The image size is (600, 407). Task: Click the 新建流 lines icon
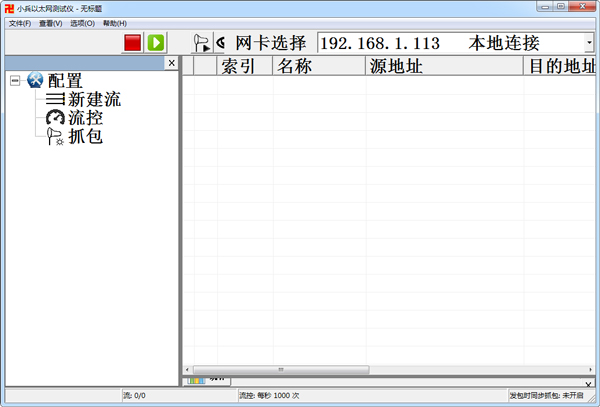pos(55,99)
